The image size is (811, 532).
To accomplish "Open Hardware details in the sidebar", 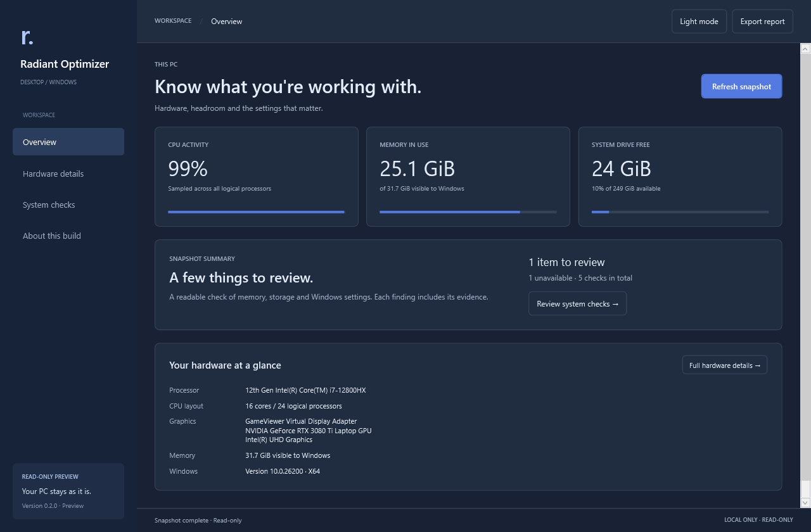I will click(x=68, y=174).
